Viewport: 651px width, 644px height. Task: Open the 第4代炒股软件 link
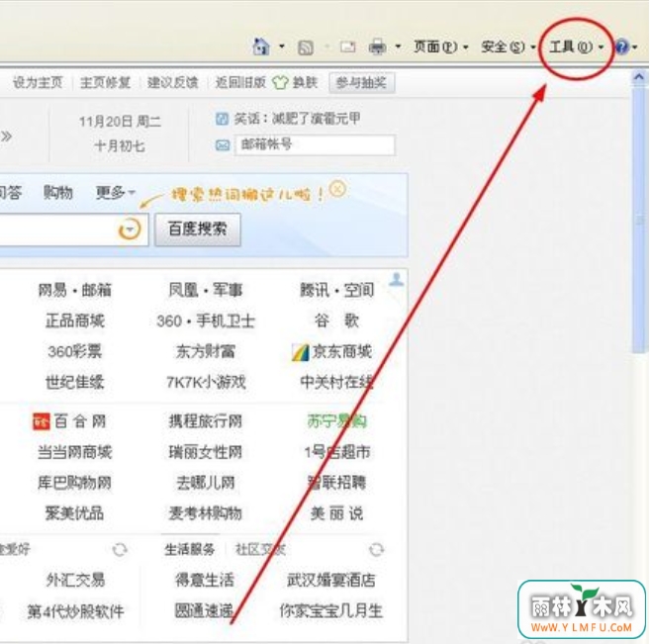(x=75, y=611)
